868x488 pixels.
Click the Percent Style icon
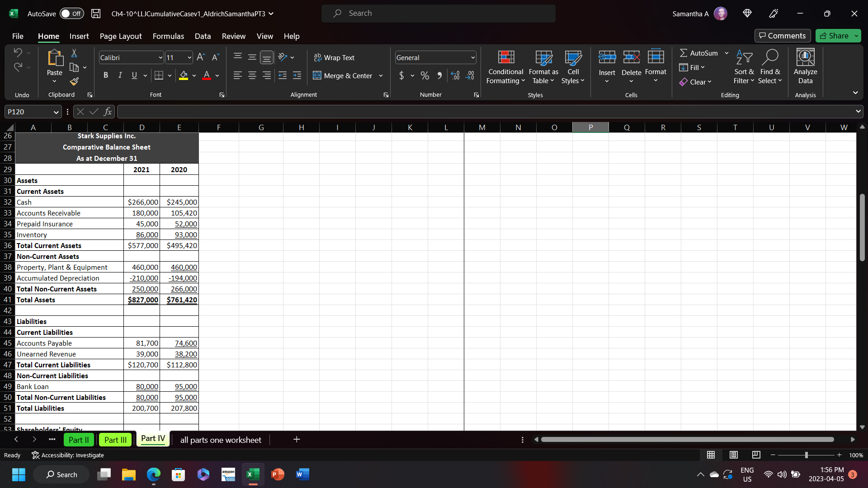[x=425, y=75]
